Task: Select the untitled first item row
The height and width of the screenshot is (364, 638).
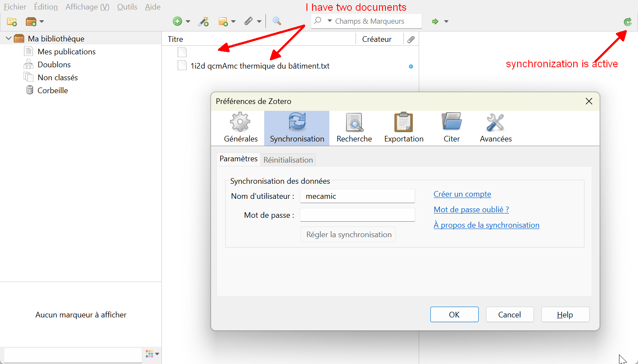Action: tap(290, 52)
